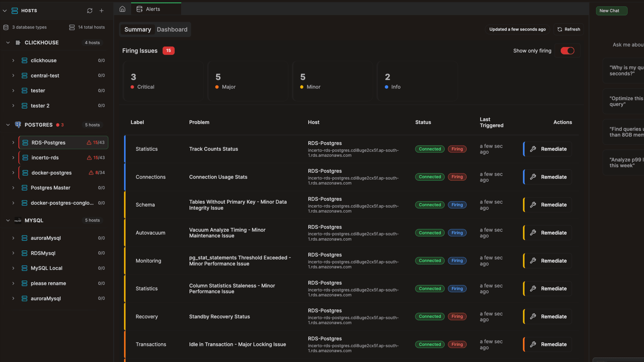
Task: Click the Tables Without Primary Key problem
Action: pos(238,205)
